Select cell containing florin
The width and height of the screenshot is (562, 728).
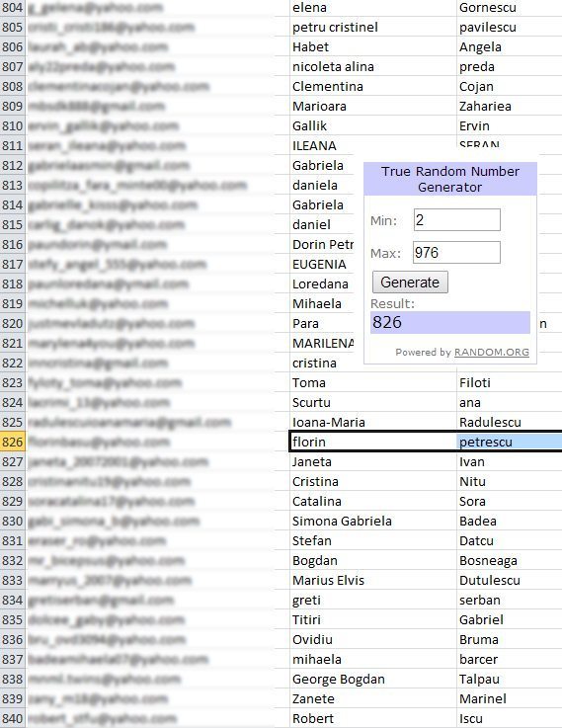pyautogui.click(x=372, y=442)
